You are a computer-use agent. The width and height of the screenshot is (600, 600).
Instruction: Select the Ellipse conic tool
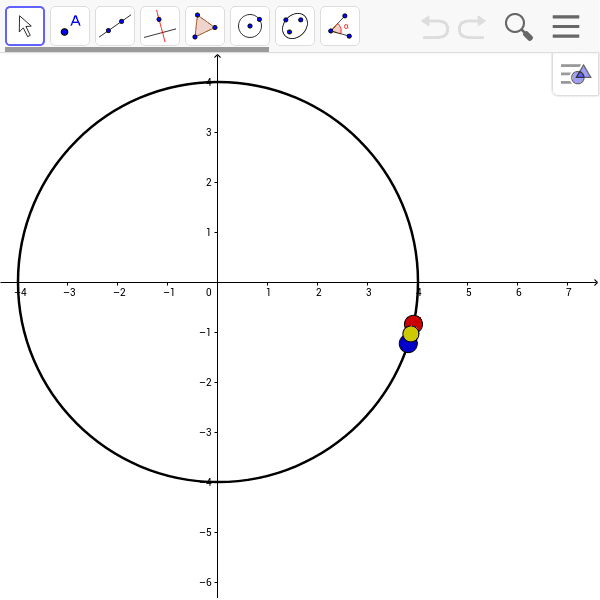click(x=295, y=26)
